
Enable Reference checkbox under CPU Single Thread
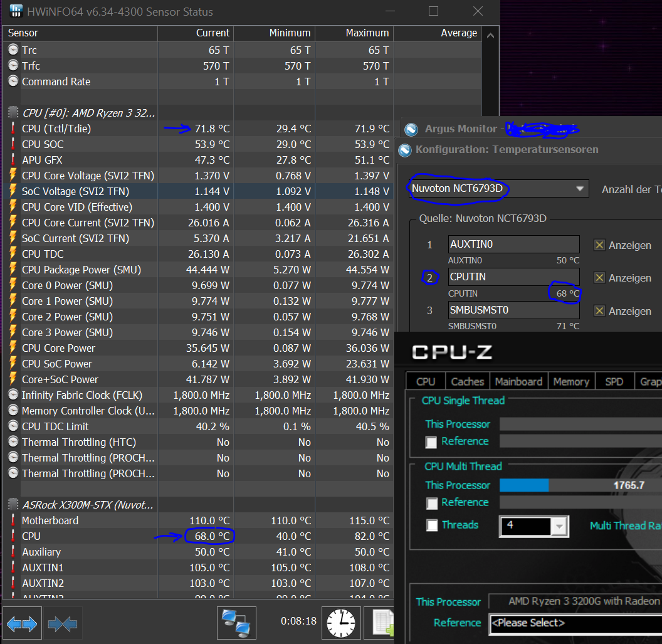(431, 442)
